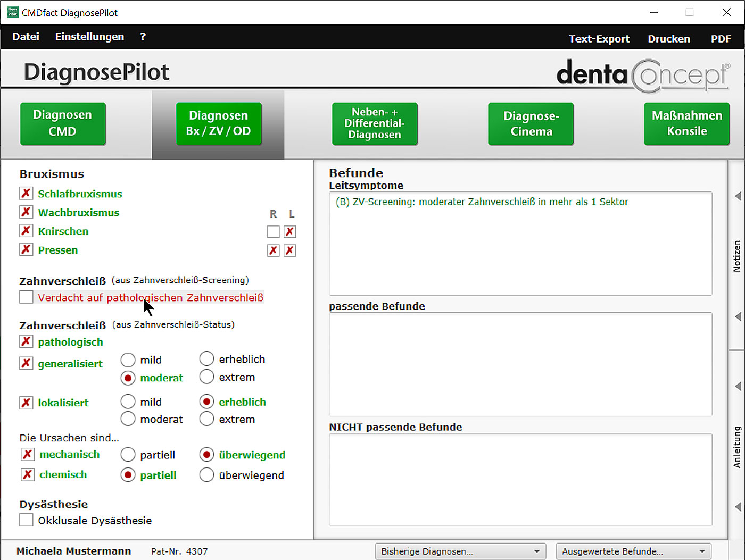
Task: Uncheck Pressen right side (R) box
Action: coord(273,250)
